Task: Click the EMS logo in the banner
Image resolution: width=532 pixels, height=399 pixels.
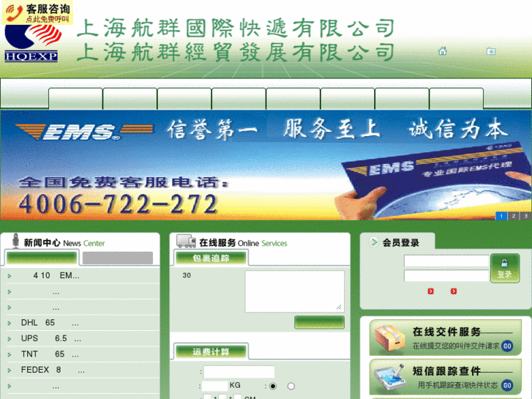Action: pyautogui.click(x=84, y=132)
